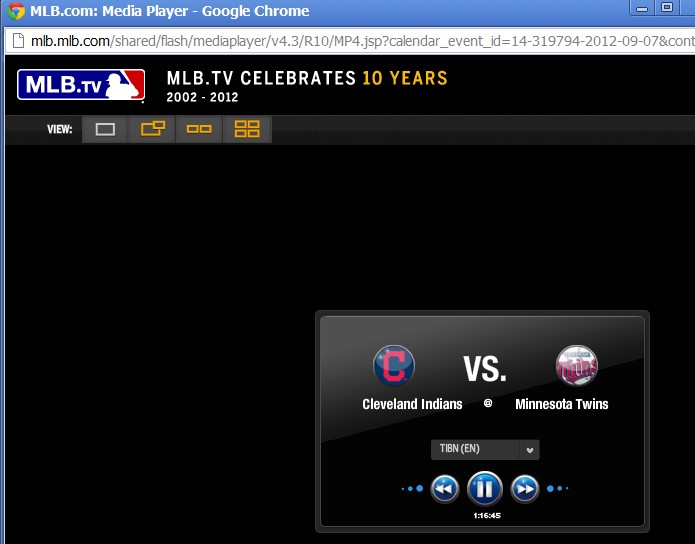Click the blue dots right of fast forward
695x544 pixels.
tap(558, 489)
